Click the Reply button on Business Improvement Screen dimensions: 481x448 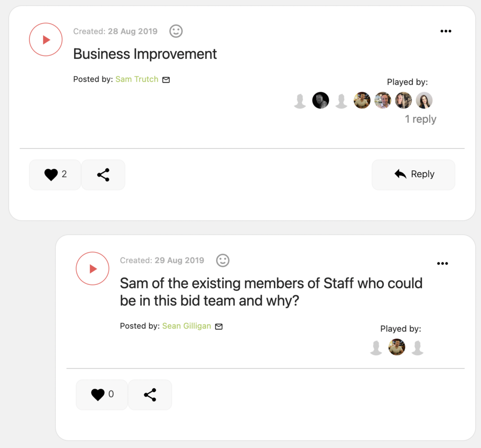pyautogui.click(x=413, y=174)
